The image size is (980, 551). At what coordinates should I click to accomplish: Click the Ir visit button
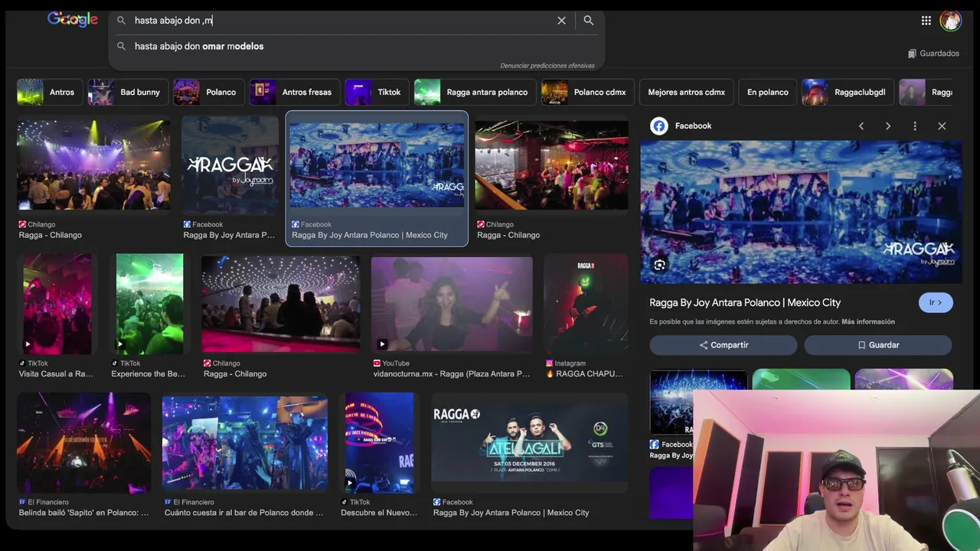pos(936,302)
